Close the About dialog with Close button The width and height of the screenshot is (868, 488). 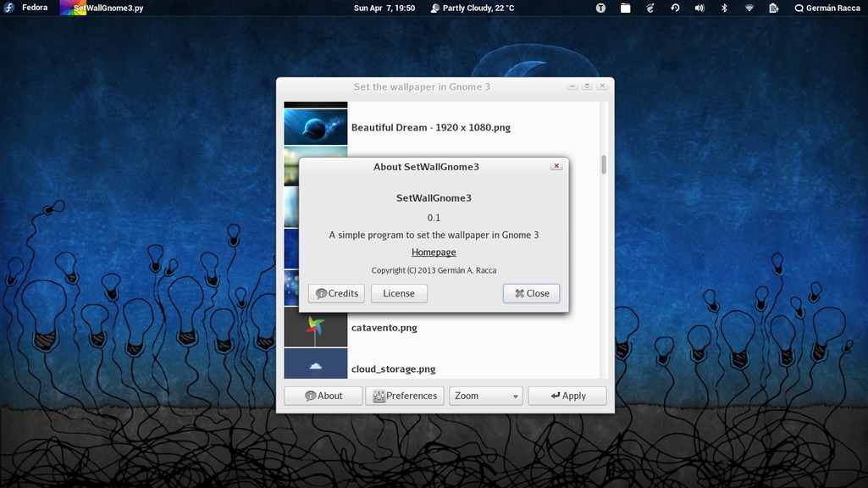[532, 294]
